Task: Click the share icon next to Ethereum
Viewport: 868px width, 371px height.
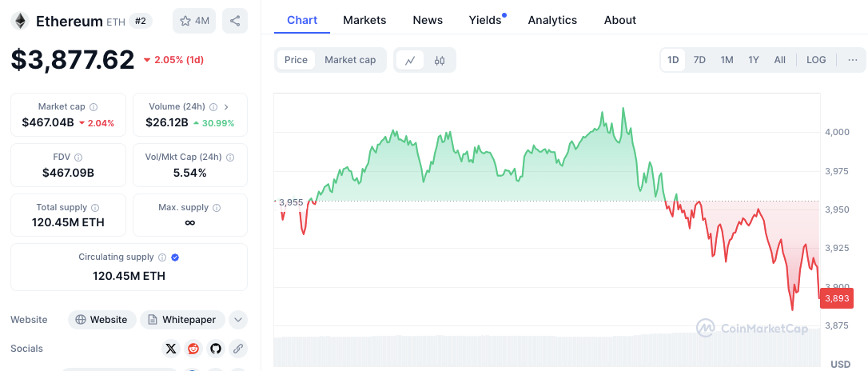Action: tap(235, 21)
